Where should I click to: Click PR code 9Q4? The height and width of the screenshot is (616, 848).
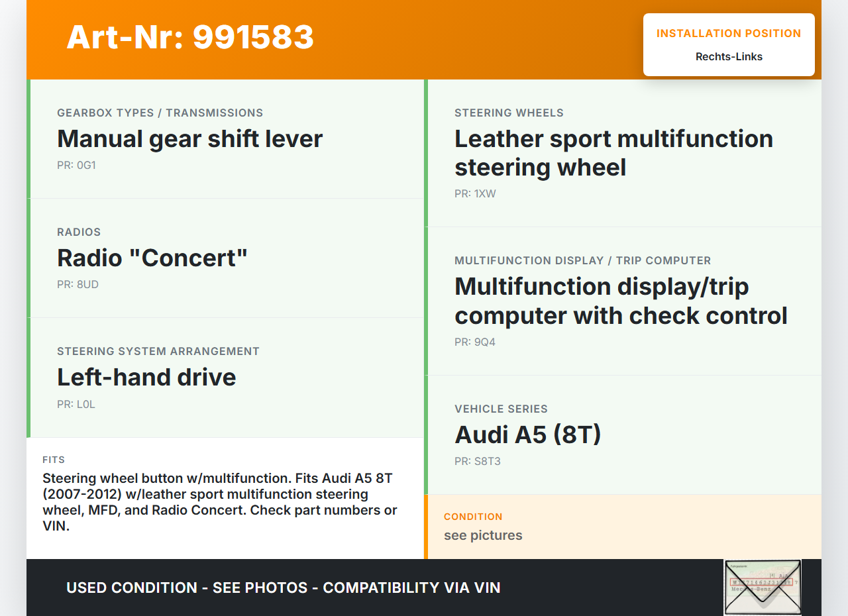click(475, 342)
